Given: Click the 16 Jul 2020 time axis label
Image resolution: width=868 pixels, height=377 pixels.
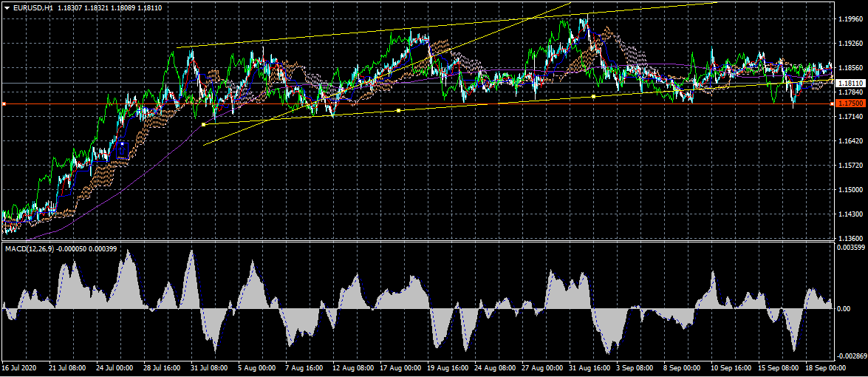Looking at the screenshot, I should click(x=19, y=367).
